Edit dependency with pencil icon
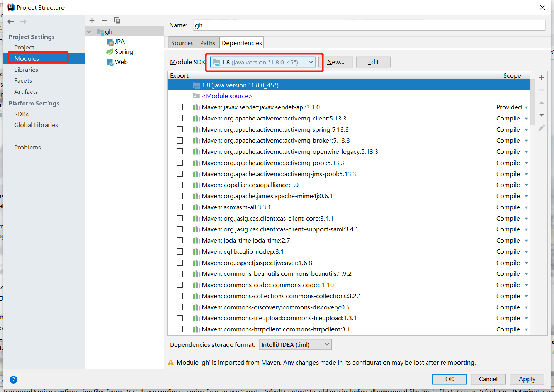This screenshot has height=392, width=554. (x=542, y=127)
